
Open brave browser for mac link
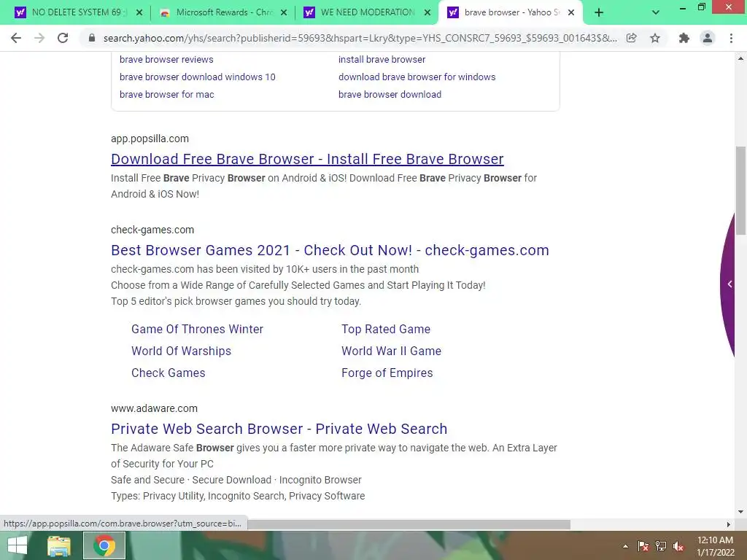point(167,95)
